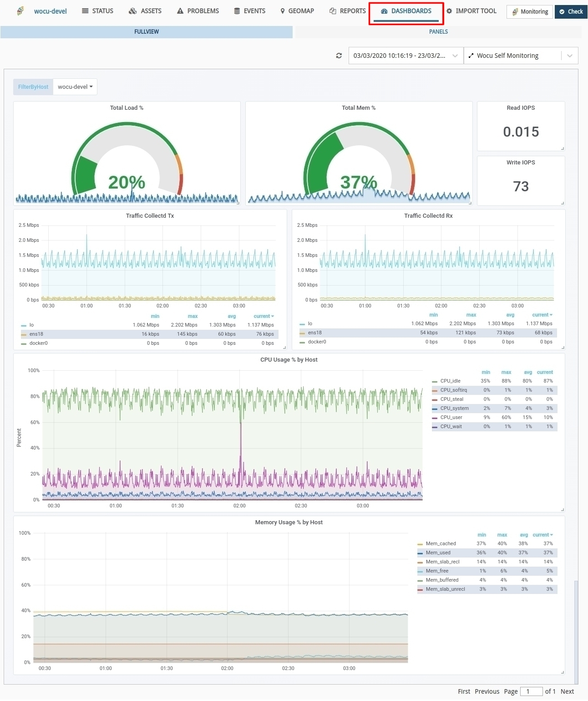Open the STATUS menu
The width and height of the screenshot is (588, 701).
98,11
